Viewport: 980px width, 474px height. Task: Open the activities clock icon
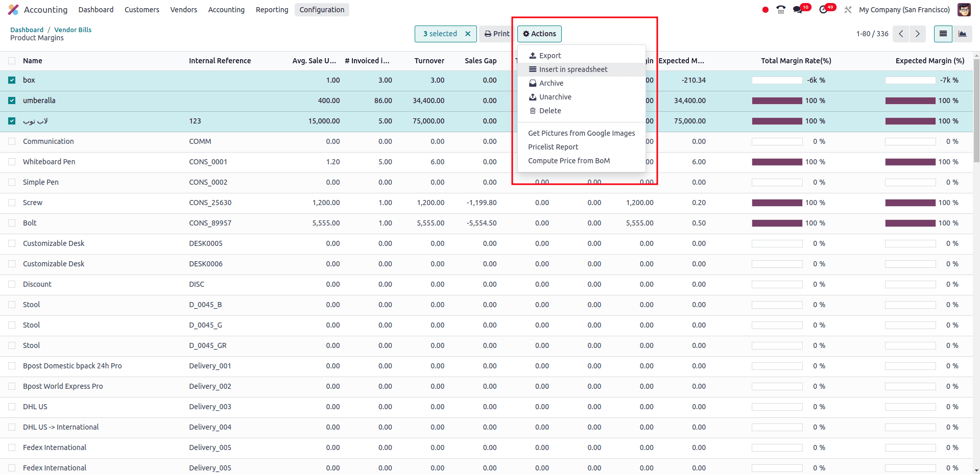(x=823, y=10)
